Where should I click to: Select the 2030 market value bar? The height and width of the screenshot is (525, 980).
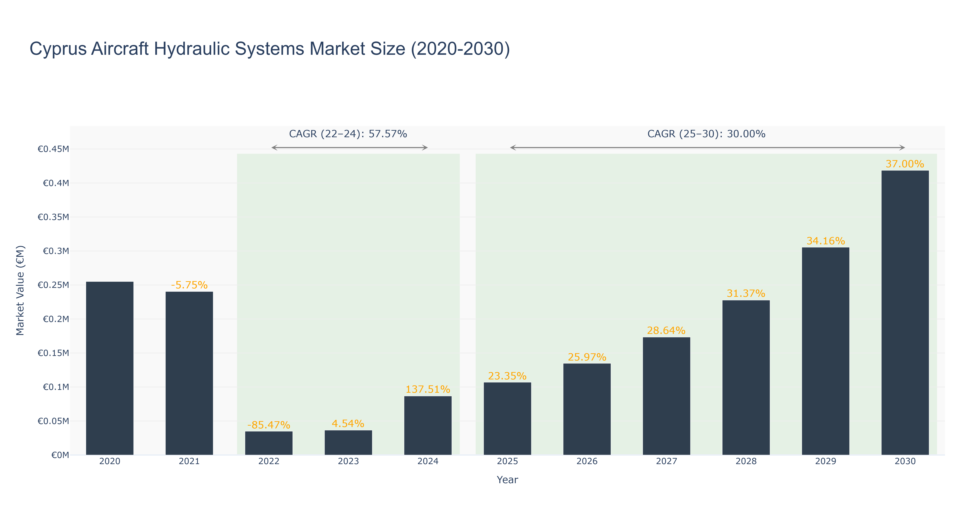pos(905,313)
